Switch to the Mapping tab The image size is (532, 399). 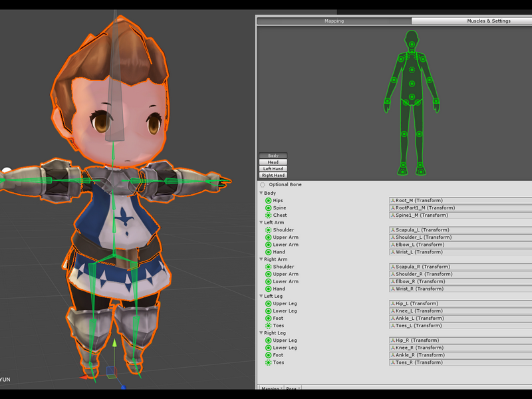[x=334, y=21]
